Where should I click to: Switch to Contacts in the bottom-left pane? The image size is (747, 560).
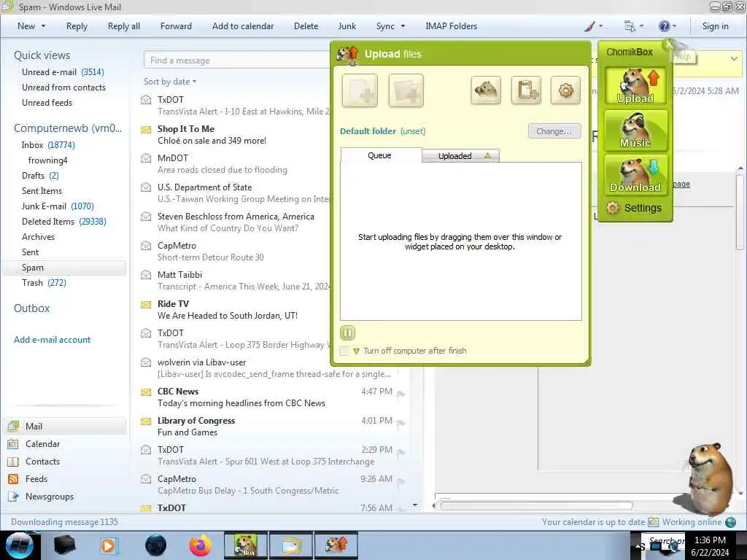pyautogui.click(x=42, y=462)
